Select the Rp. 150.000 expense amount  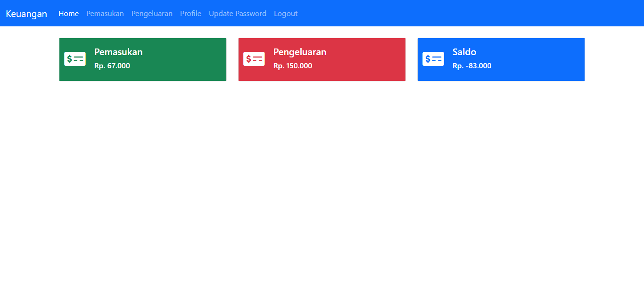point(293,66)
